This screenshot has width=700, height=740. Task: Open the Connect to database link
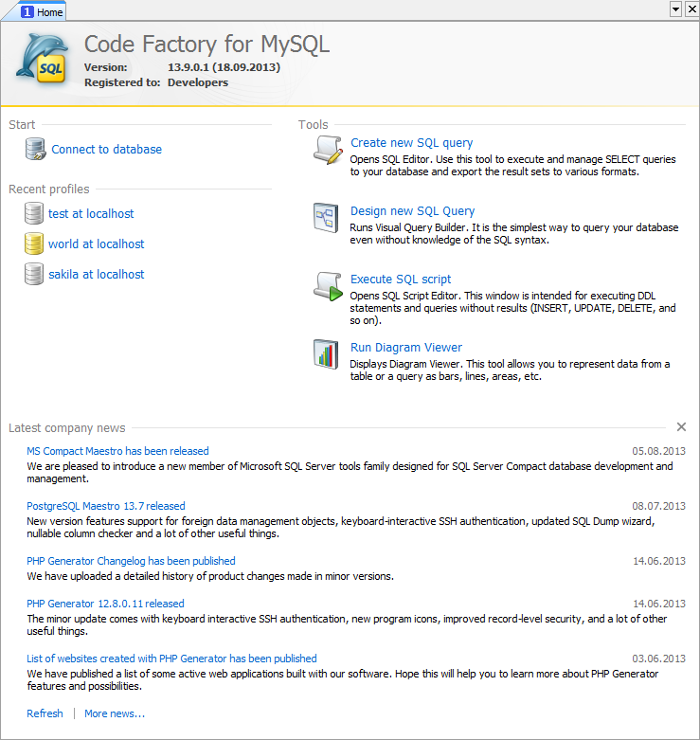(x=107, y=150)
